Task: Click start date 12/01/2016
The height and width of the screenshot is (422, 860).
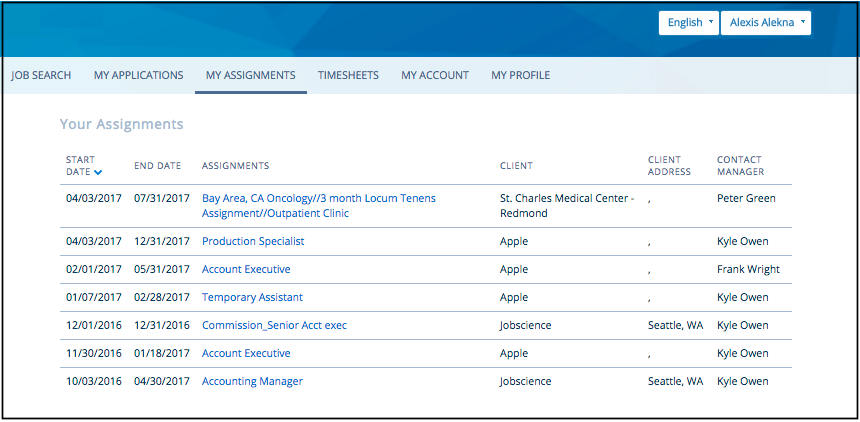Action: 94,325
